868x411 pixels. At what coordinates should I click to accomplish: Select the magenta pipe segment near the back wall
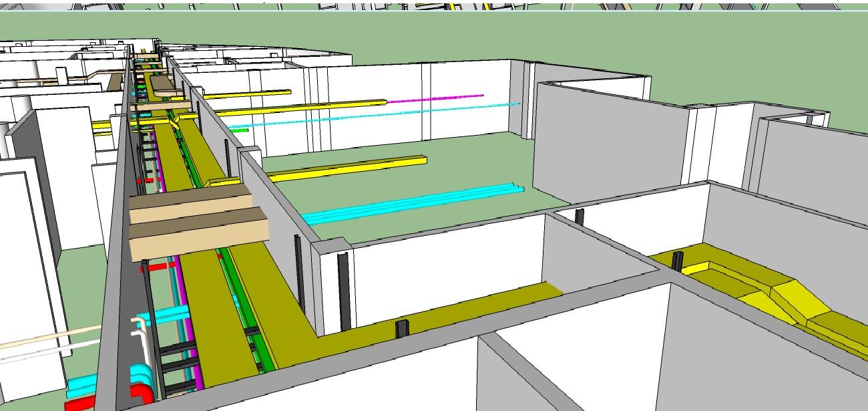(x=435, y=98)
